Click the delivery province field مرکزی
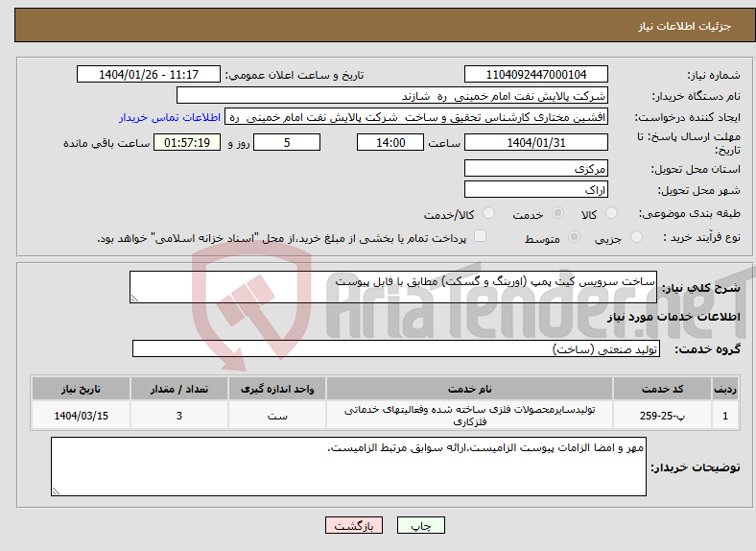 [x=535, y=168]
